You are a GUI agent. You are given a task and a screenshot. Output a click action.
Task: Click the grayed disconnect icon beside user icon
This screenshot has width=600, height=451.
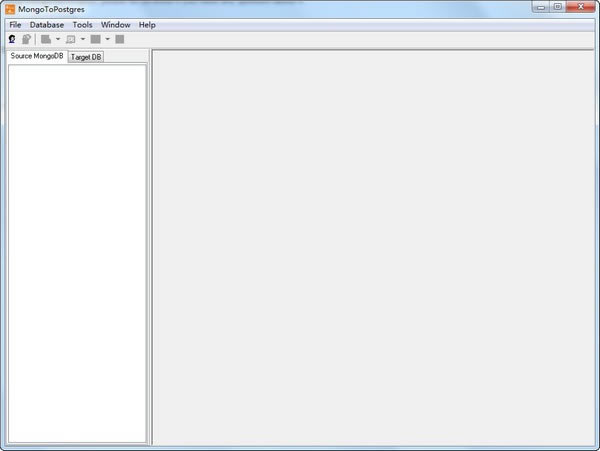coord(26,39)
